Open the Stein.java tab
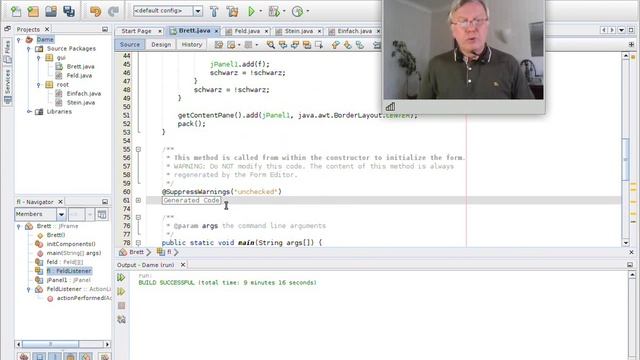The image size is (640, 360). [x=299, y=31]
